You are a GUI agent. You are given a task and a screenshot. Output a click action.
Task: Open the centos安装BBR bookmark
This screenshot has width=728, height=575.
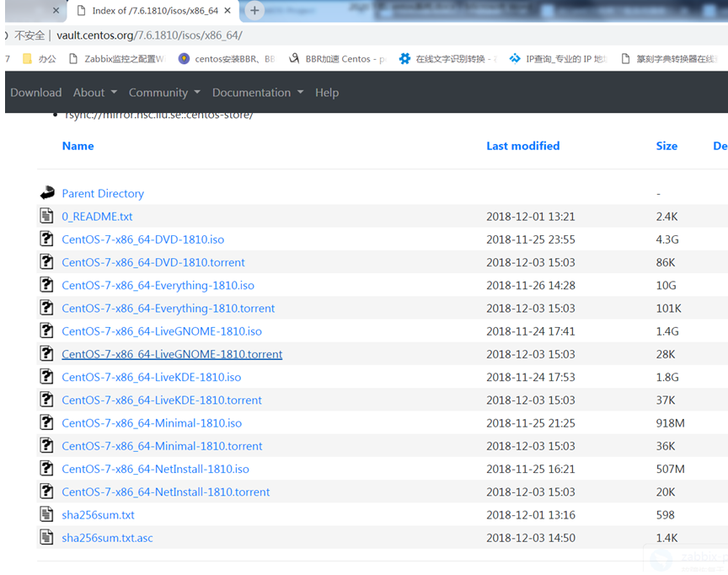[227, 59]
